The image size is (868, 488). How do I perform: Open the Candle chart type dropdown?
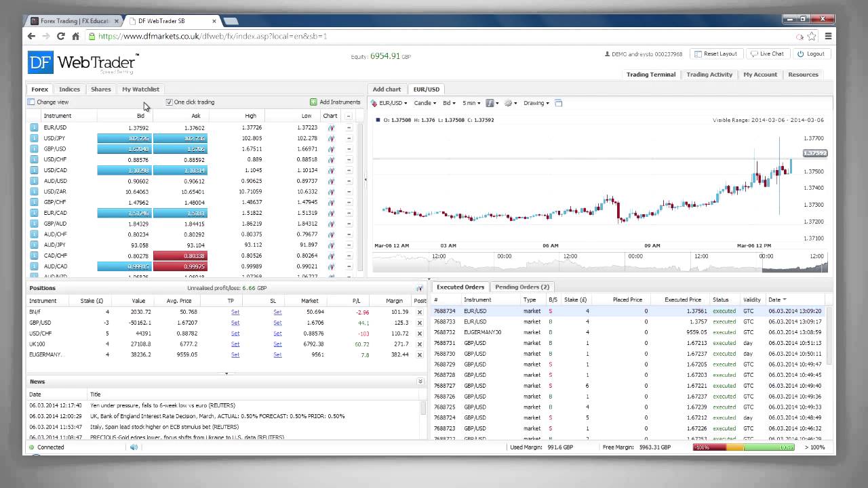point(425,103)
